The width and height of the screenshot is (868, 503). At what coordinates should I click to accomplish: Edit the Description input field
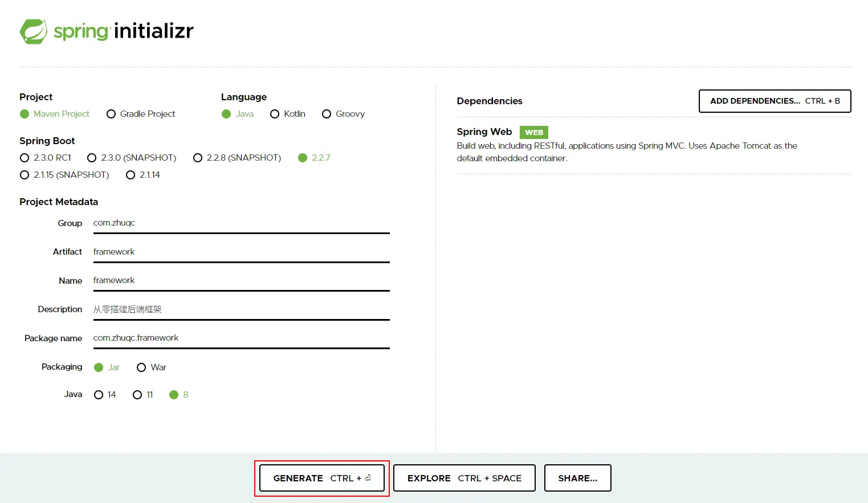[x=242, y=310]
